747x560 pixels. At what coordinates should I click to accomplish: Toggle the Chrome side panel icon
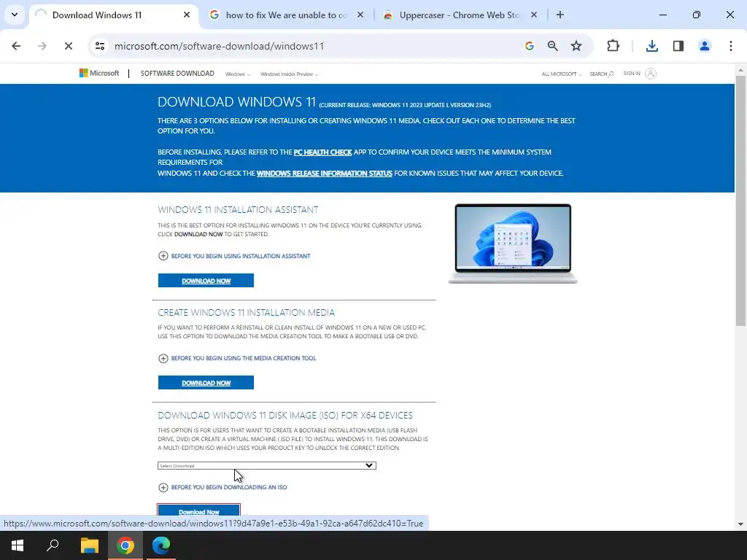[x=678, y=46]
